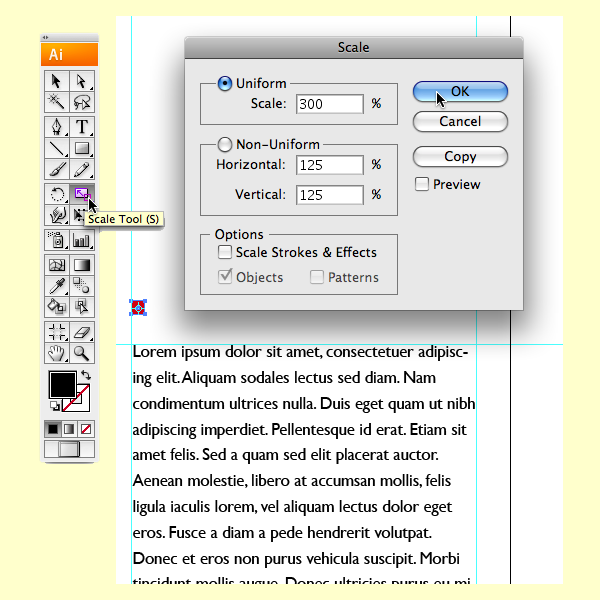Screen dimensions: 600x600
Task: Choose the Pen tool
Action: (x=57, y=127)
